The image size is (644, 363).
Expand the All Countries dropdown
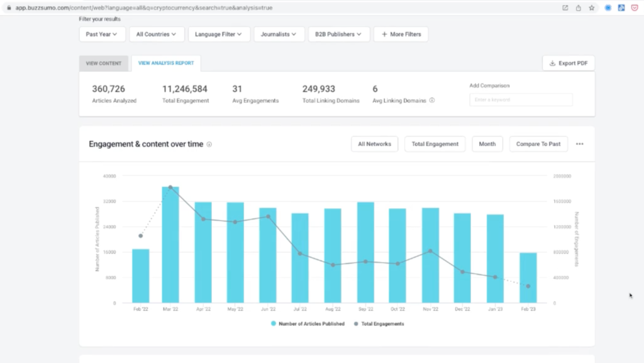coord(157,34)
